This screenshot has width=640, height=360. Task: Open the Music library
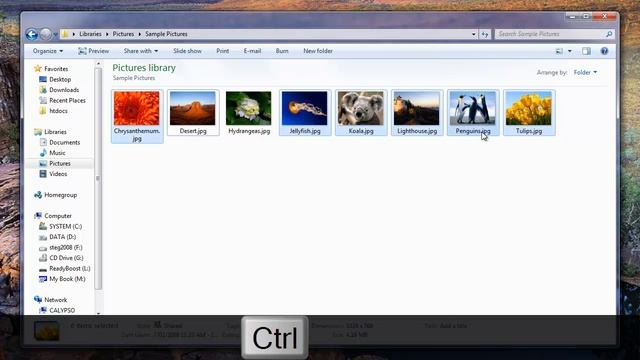pyautogui.click(x=57, y=153)
